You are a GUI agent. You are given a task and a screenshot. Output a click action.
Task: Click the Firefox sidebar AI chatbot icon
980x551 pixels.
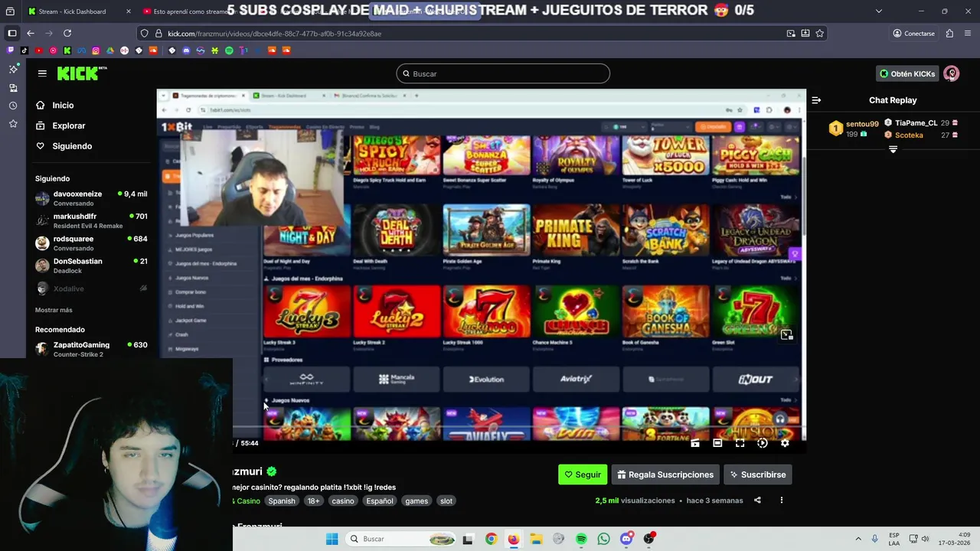[x=13, y=69]
